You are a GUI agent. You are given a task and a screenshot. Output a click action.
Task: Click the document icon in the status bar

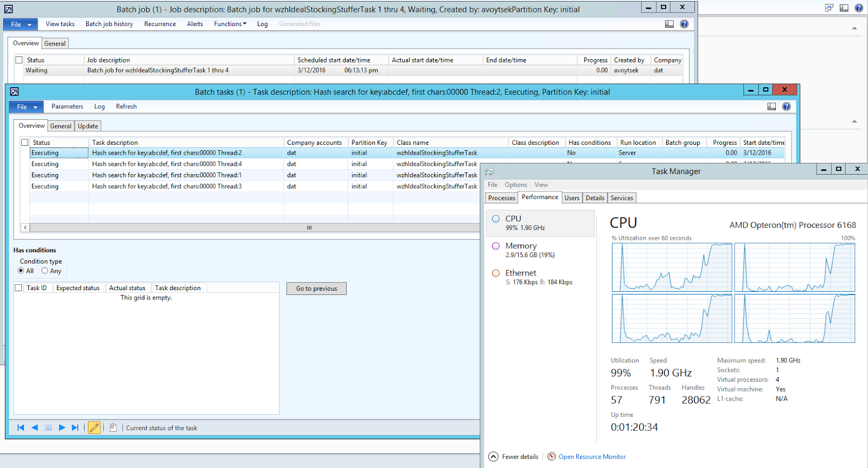[x=113, y=427]
